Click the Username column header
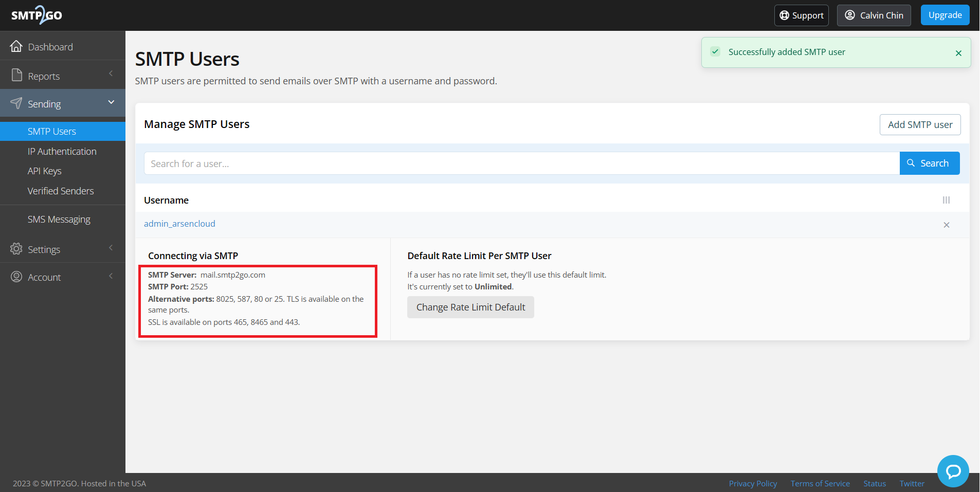Screen dimensions: 980x492 click(166, 200)
